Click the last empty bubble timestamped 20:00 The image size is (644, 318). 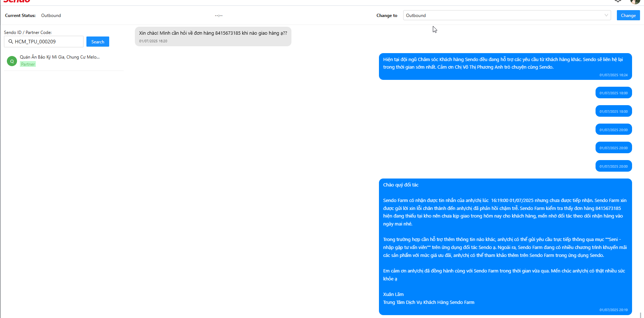click(614, 166)
